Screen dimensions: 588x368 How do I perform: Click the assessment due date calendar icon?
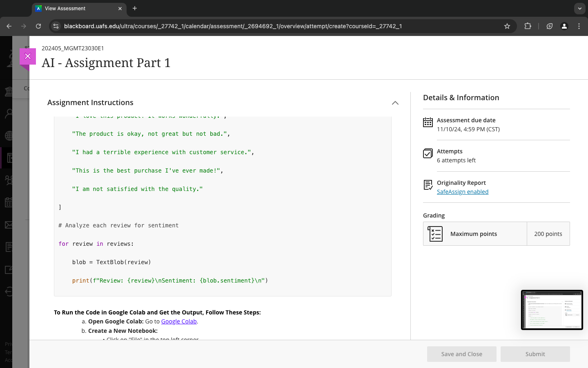click(x=428, y=122)
